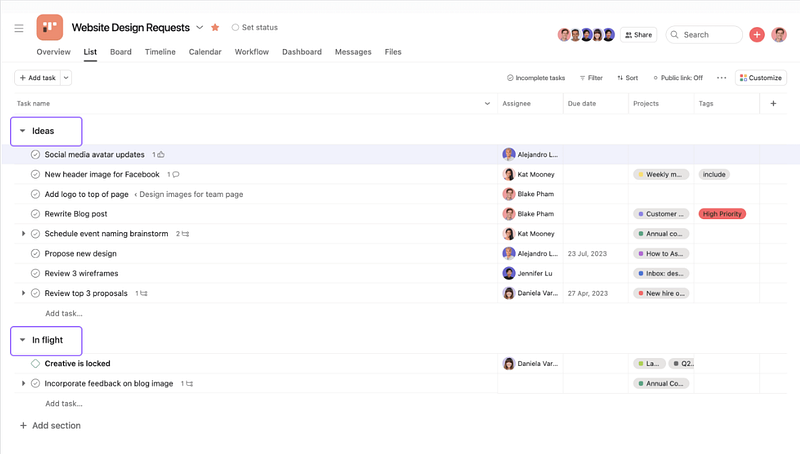Open the project title dropdown chevron

(199, 28)
